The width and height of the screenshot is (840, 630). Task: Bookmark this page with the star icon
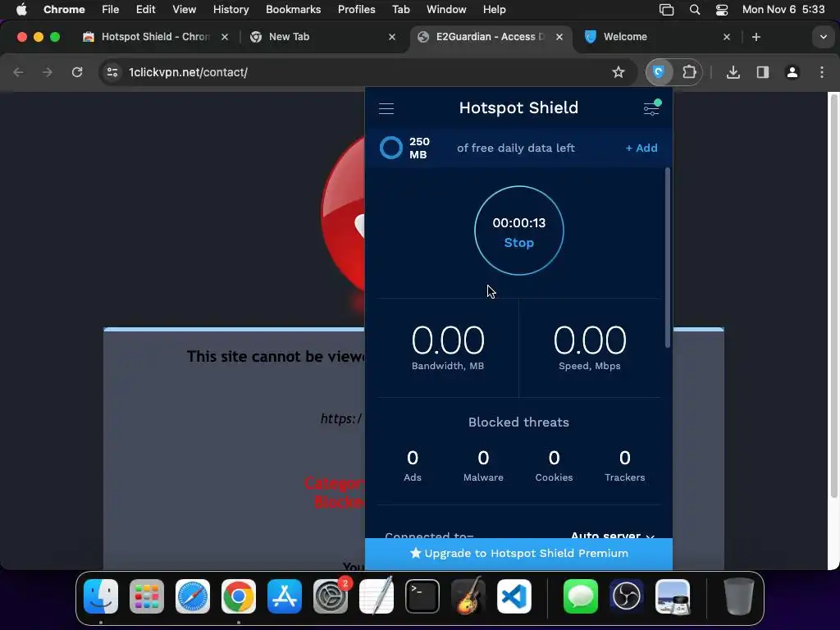tap(619, 72)
